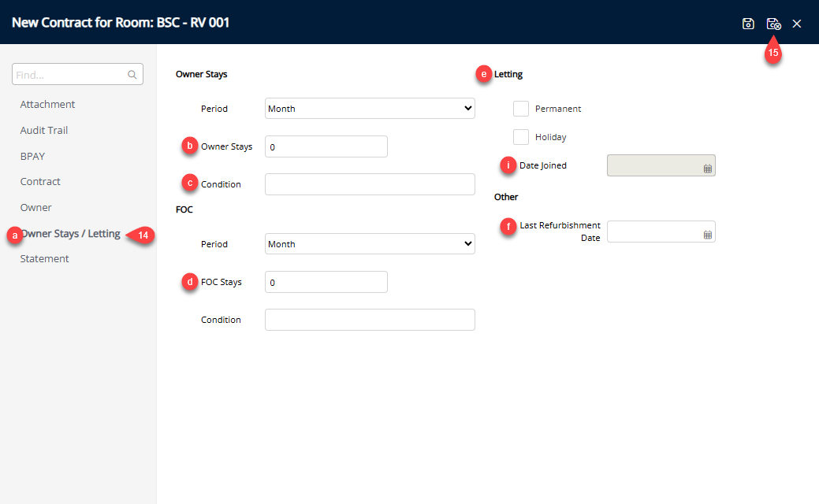Viewport: 819px width, 504px height.
Task: Click the Owner Stays number field
Action: [x=326, y=146]
